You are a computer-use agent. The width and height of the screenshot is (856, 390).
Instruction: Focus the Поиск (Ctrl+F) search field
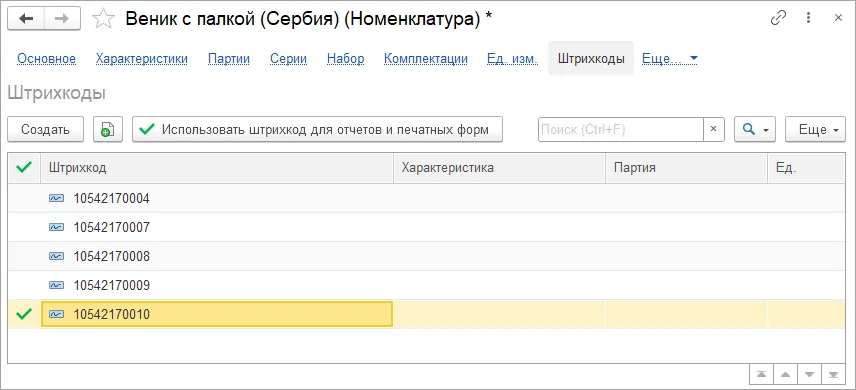tap(621, 129)
